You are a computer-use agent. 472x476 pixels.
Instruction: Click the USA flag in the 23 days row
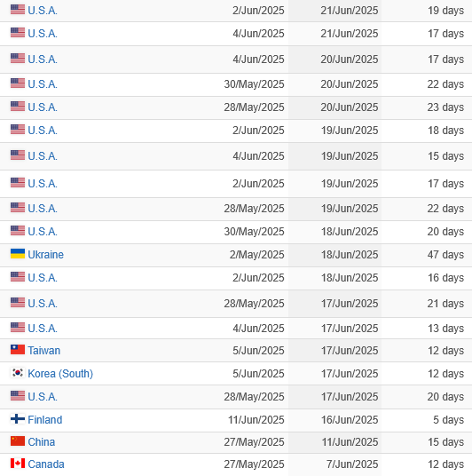[x=18, y=107]
